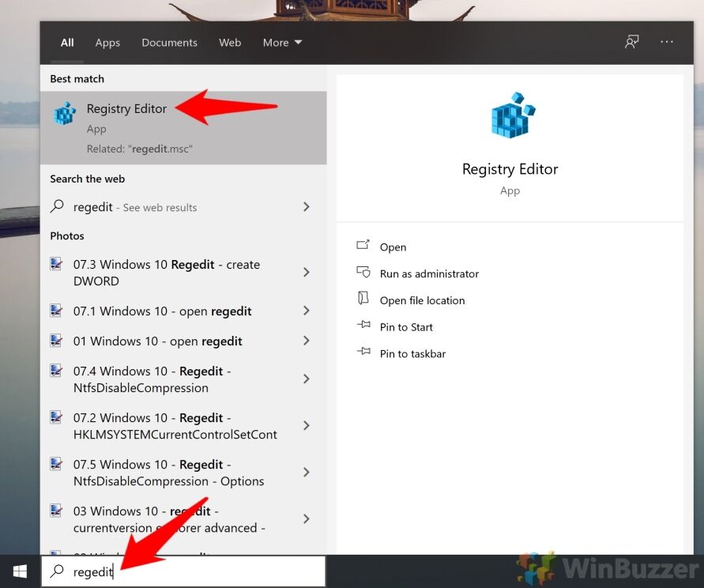Open "07.4 Windows 10 - Regedit - NtfsDisableCompression"
Viewport: 704px width, 588px height.
[183, 379]
